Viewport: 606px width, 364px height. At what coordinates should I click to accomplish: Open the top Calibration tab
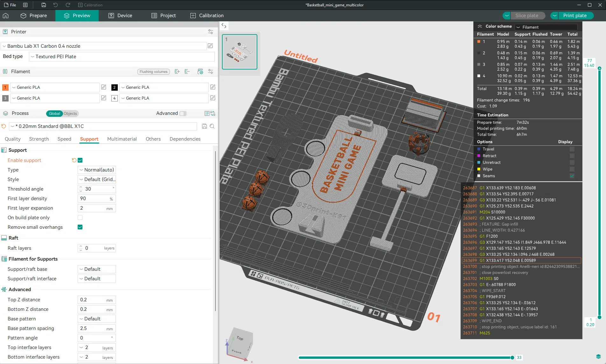(x=207, y=16)
